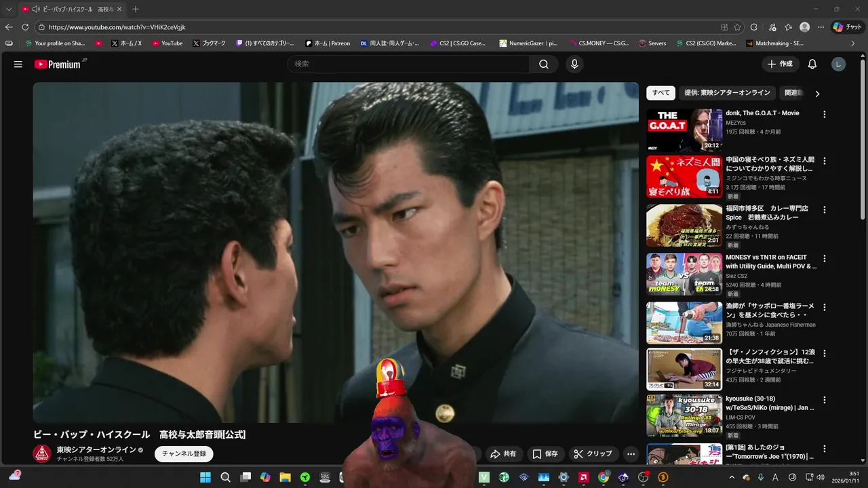Select the すべて filter chip
Viewport: 868px width, 488px height.
coord(660,93)
